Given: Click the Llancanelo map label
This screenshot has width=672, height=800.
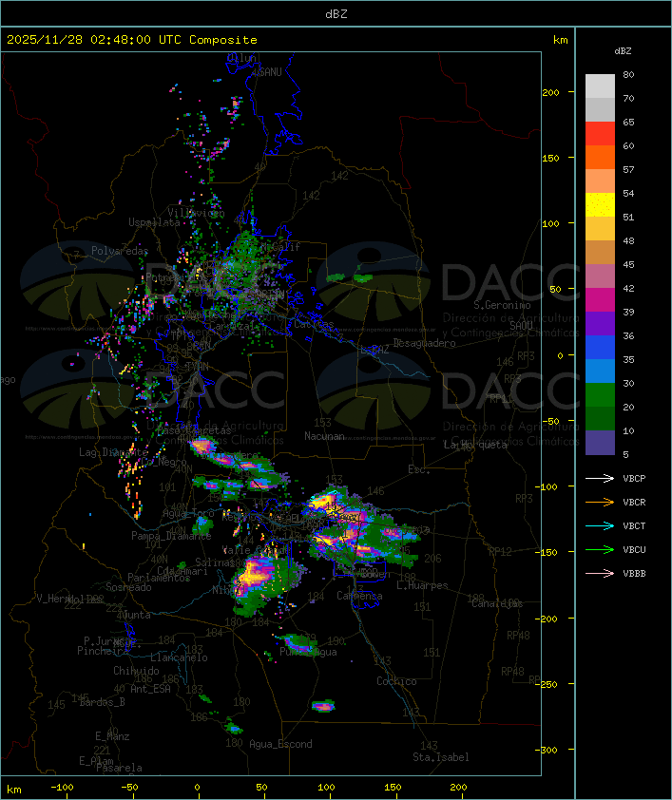Looking at the screenshot, I should pyautogui.click(x=179, y=658).
